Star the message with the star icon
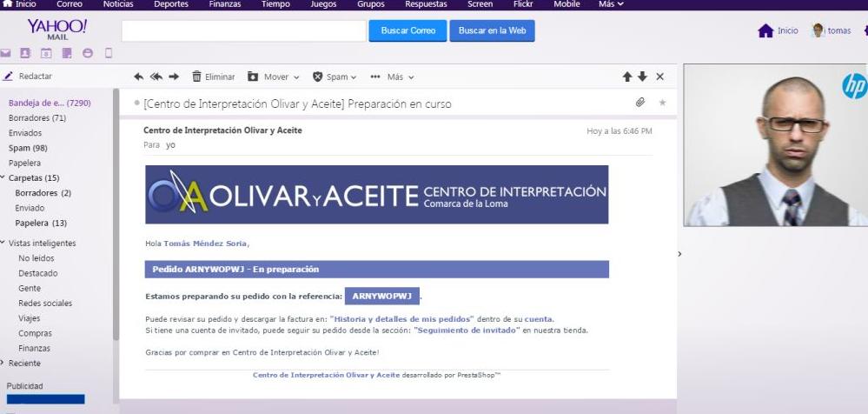Screen dimensions: 868x414 pos(663,103)
